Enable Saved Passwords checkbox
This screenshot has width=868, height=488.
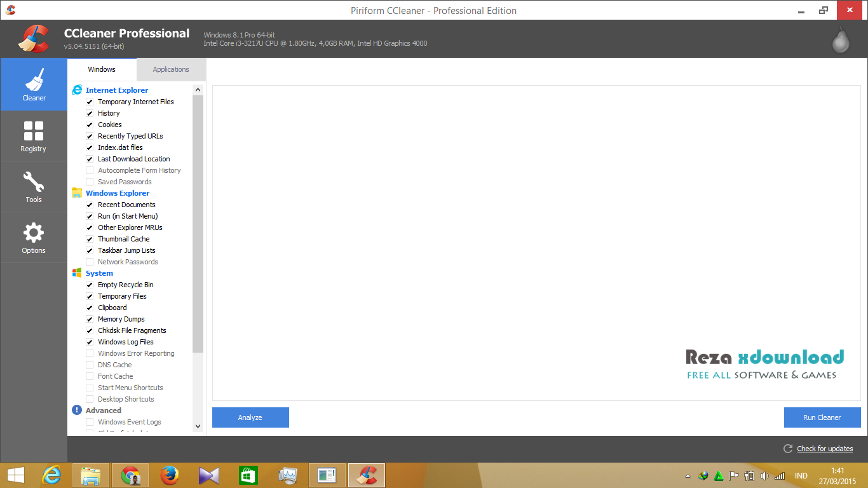click(90, 182)
